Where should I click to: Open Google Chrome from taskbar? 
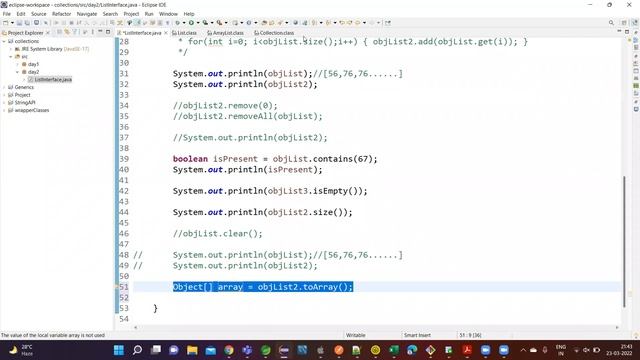click(229, 350)
